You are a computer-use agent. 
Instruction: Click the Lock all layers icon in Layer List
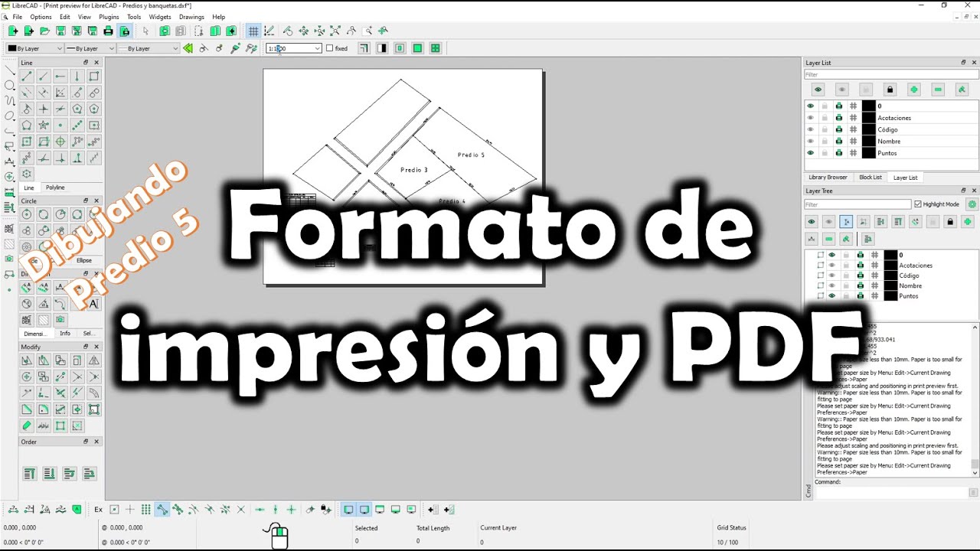(x=890, y=90)
